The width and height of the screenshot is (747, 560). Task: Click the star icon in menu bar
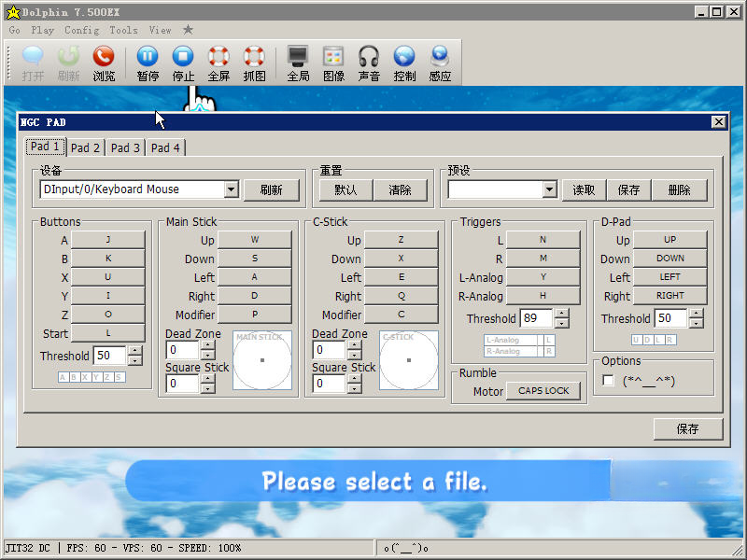[x=189, y=30]
